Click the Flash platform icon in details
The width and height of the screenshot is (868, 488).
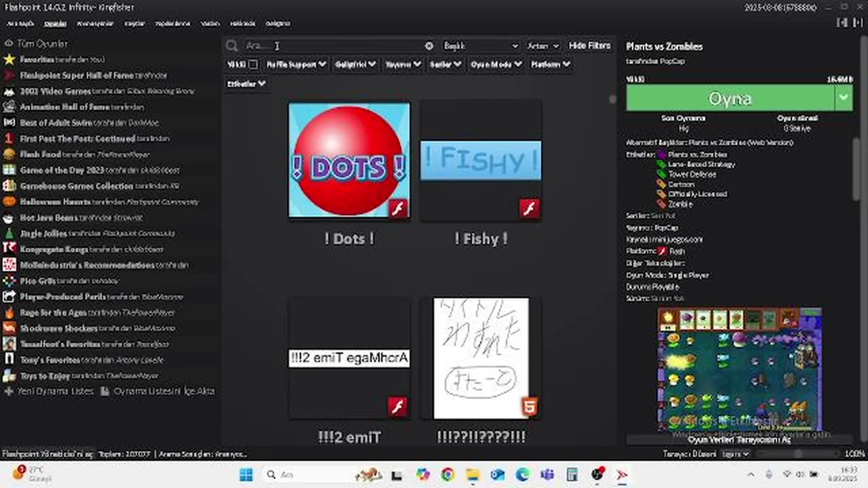tap(663, 251)
